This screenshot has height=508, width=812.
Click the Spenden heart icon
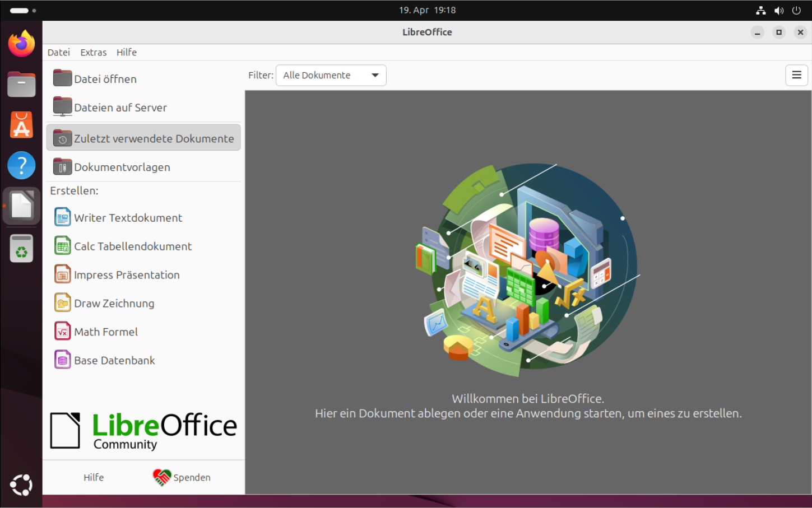point(161,477)
